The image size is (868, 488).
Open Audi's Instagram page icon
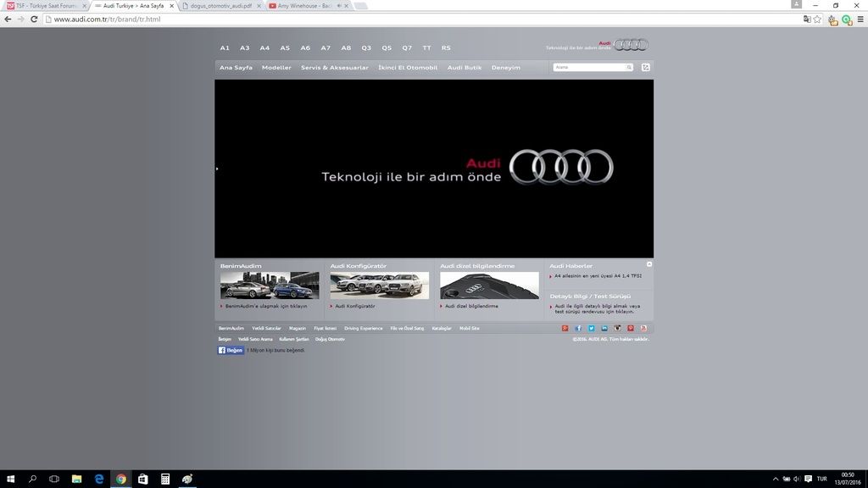click(x=617, y=328)
